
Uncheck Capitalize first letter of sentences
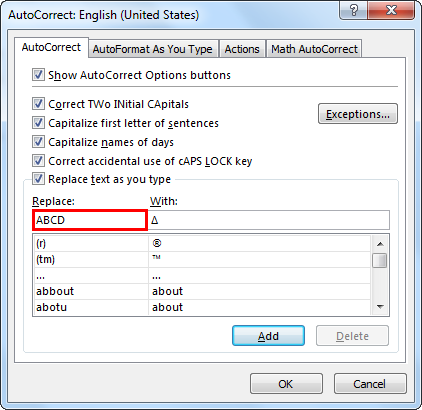pyautogui.click(x=38, y=123)
